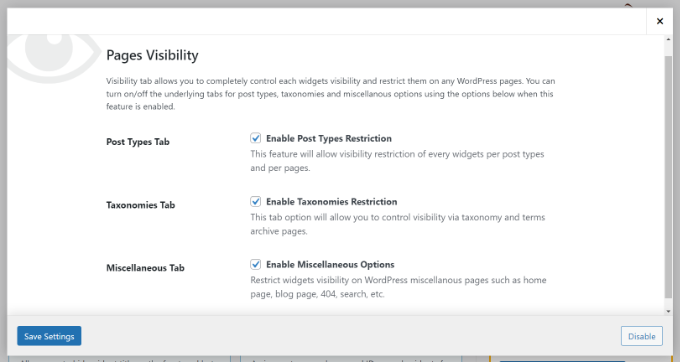
Task: Toggle Enable Miscellaneous Options checkbox
Action: 255,264
